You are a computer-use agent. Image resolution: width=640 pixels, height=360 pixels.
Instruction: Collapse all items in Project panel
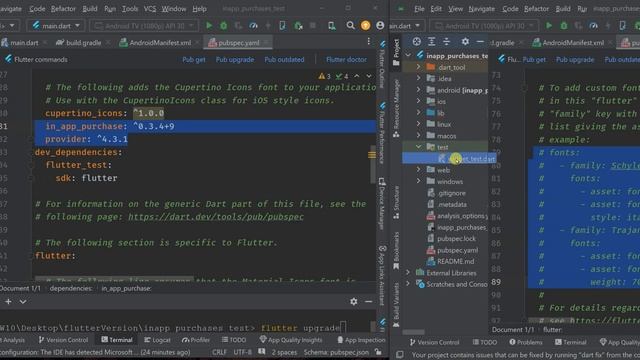[x=447, y=42]
